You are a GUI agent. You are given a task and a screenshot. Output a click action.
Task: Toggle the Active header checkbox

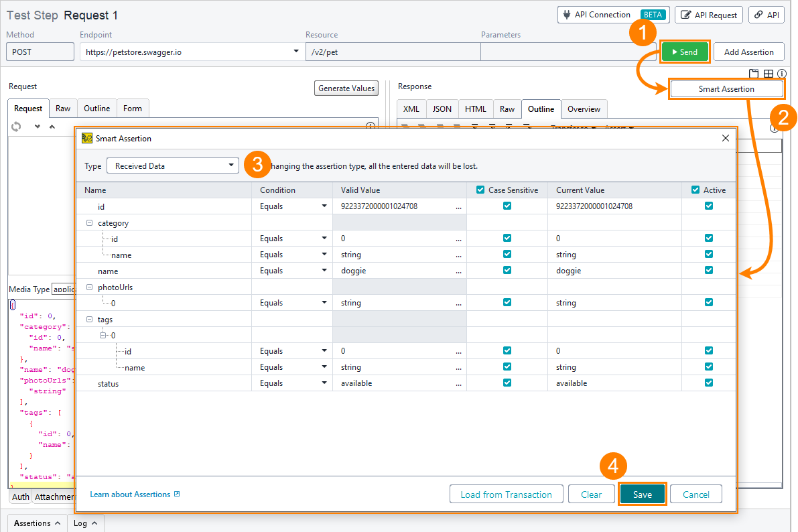(x=695, y=190)
